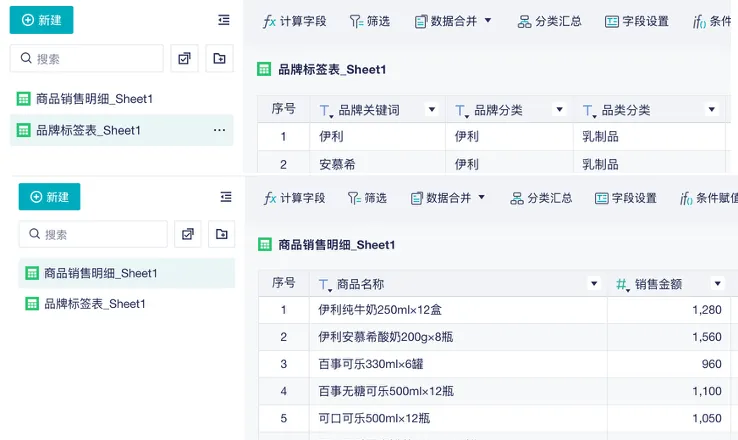Click 字段设置 above the 品牌标签表 table
Image resolution: width=738 pixels, height=440 pixels.
636,21
